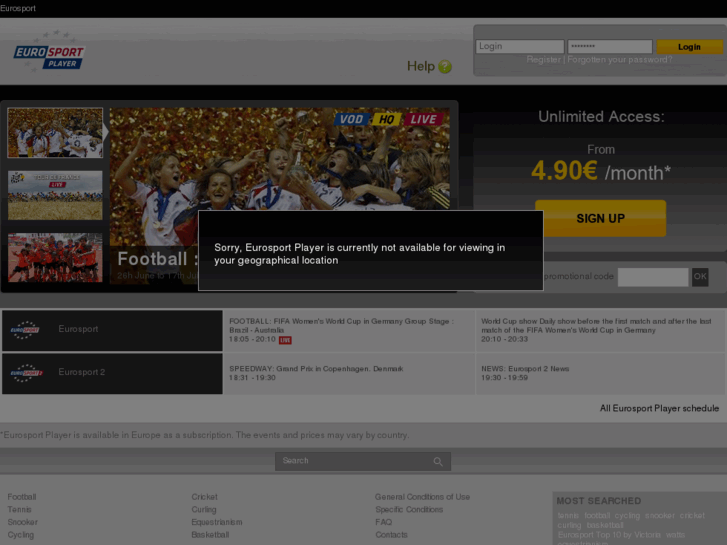Screen dimensions: 727x545
Task: Focus the promotional code field
Action: click(653, 277)
